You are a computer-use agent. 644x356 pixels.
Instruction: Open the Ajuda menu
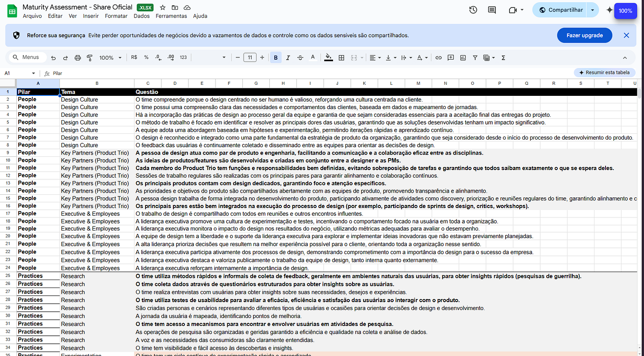[200, 16]
